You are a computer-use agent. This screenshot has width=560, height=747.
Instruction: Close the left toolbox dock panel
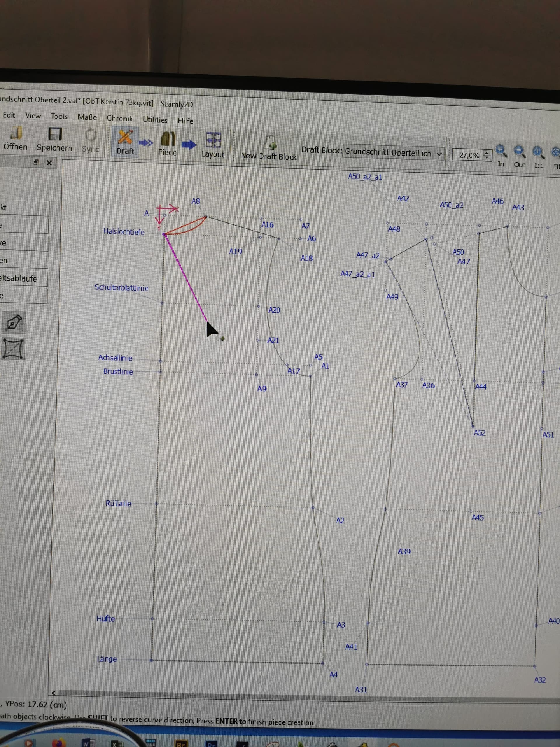pyautogui.click(x=49, y=163)
